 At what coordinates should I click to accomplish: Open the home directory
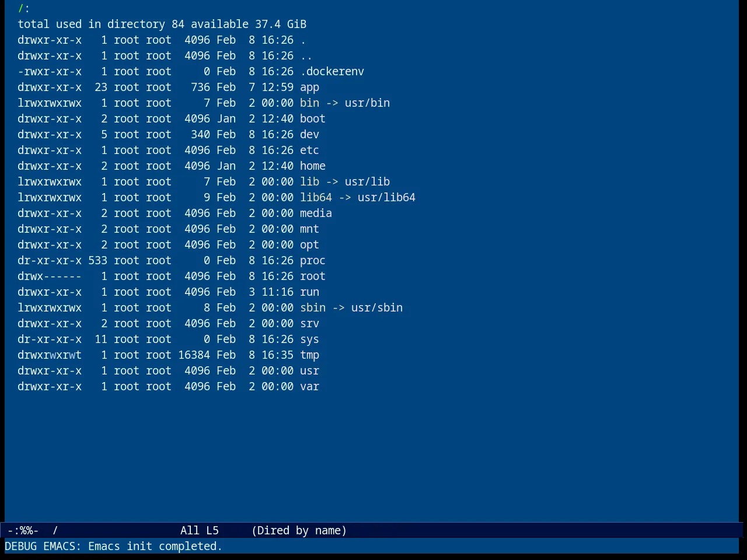click(x=313, y=166)
